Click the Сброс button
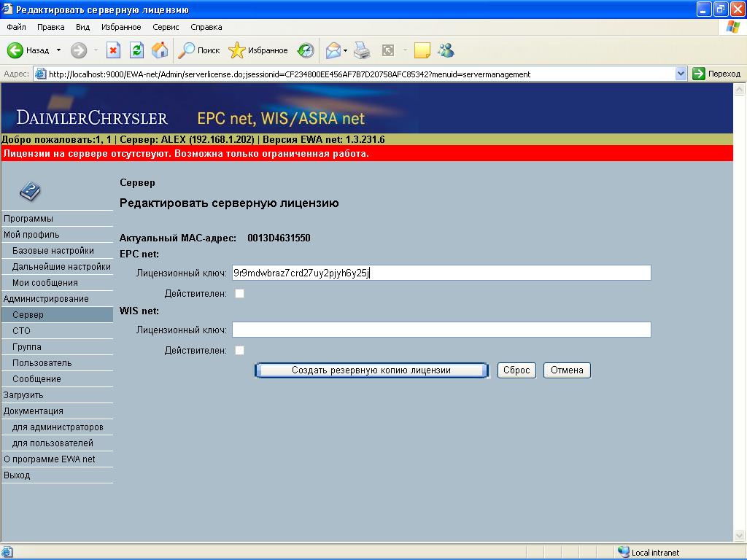Viewport: 747px width, 560px height. (x=516, y=370)
